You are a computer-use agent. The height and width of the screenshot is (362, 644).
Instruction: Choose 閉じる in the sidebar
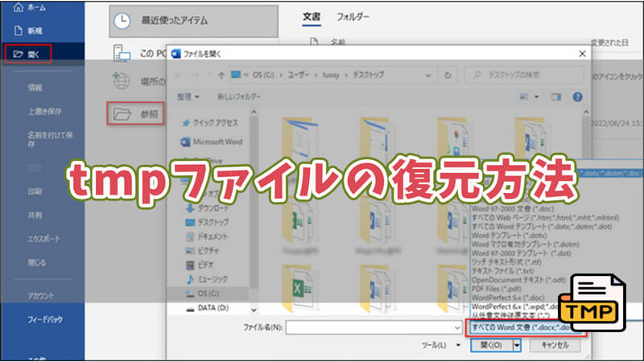36,263
